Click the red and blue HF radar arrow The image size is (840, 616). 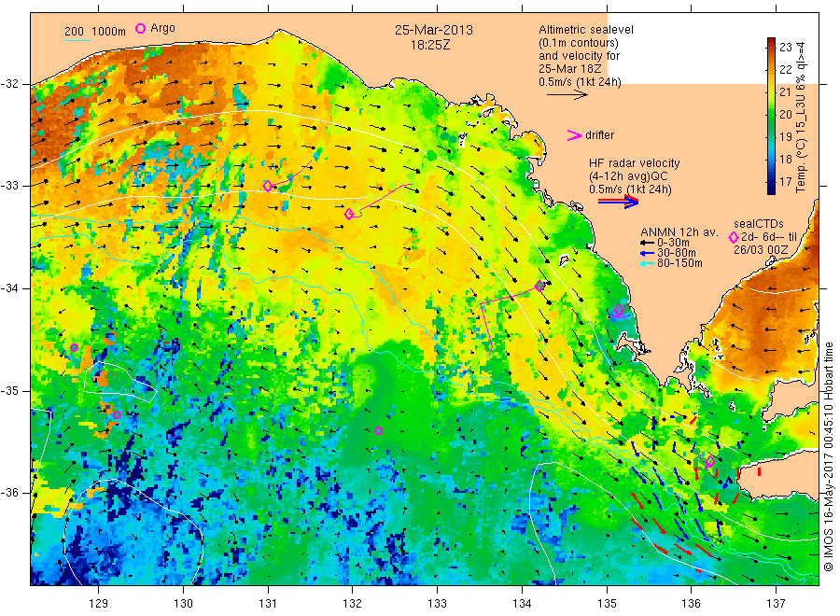point(619,202)
